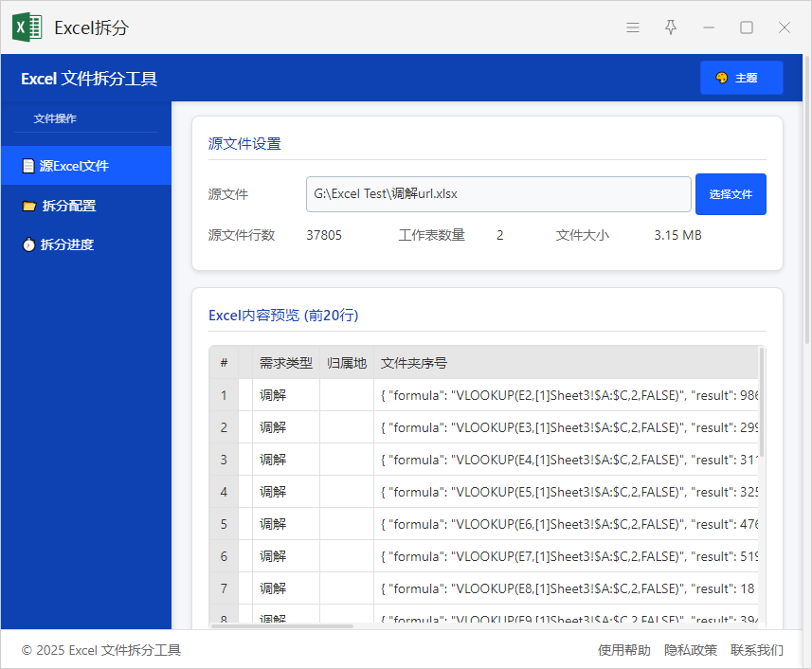This screenshot has height=669, width=812.
Task: Click the Excel内容预览 (前20行) heading
Action: 283,315
